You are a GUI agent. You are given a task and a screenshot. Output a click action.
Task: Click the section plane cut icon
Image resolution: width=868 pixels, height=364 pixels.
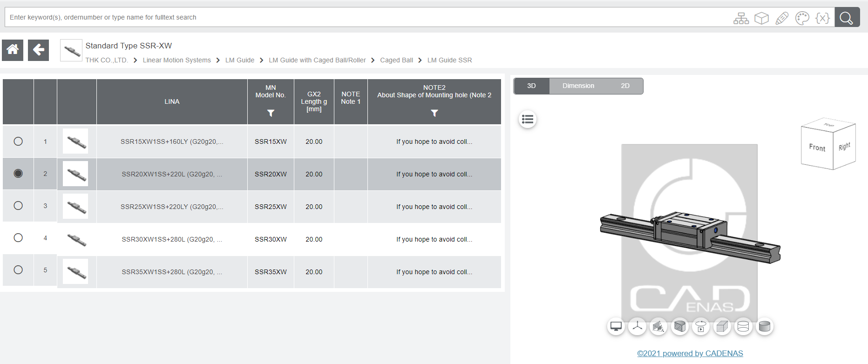click(658, 326)
